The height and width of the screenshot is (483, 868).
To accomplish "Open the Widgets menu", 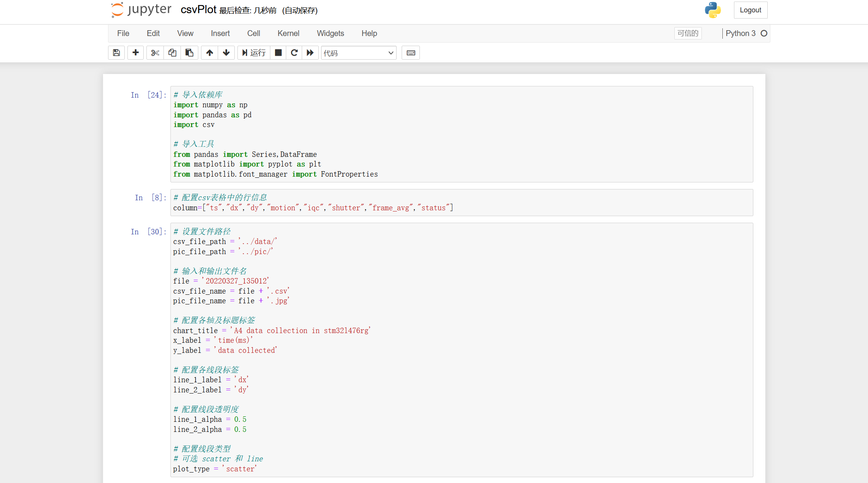I will point(330,33).
